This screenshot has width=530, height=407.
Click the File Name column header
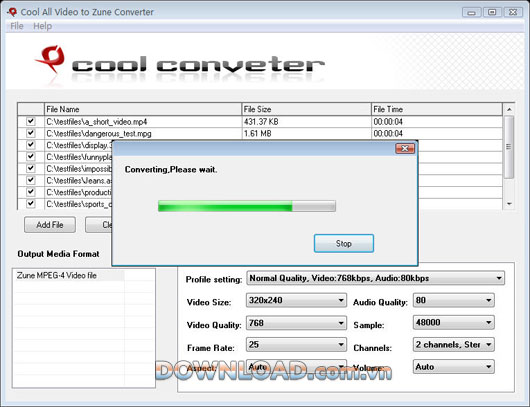(x=143, y=109)
